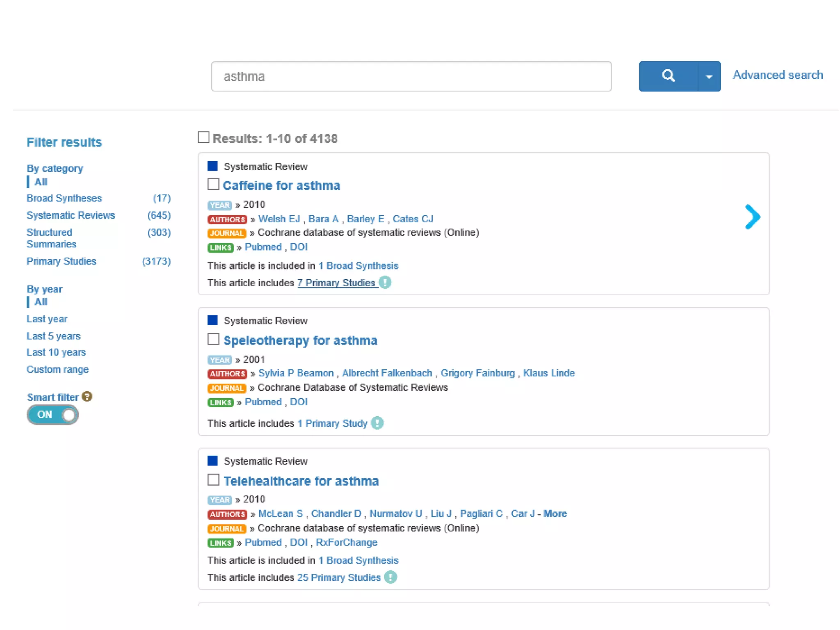
Task: Filter by Primary Studies category
Action: point(61,261)
